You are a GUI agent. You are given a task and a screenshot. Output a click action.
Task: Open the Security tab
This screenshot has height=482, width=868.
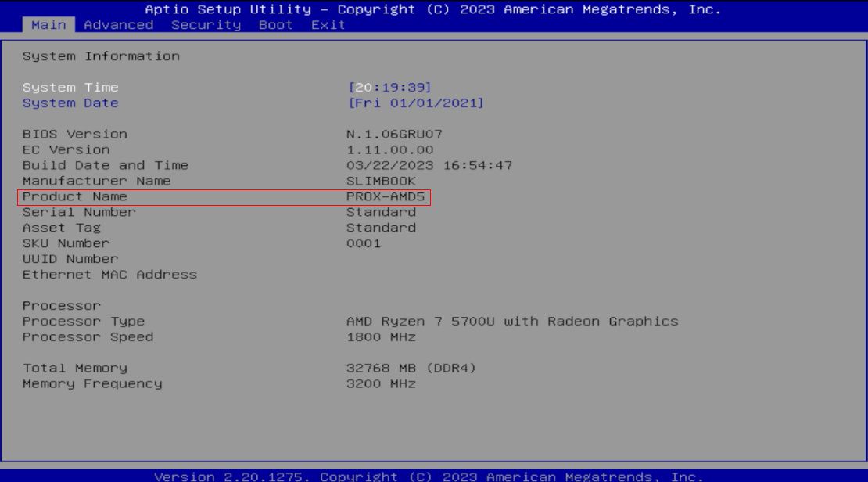pyautogui.click(x=206, y=25)
